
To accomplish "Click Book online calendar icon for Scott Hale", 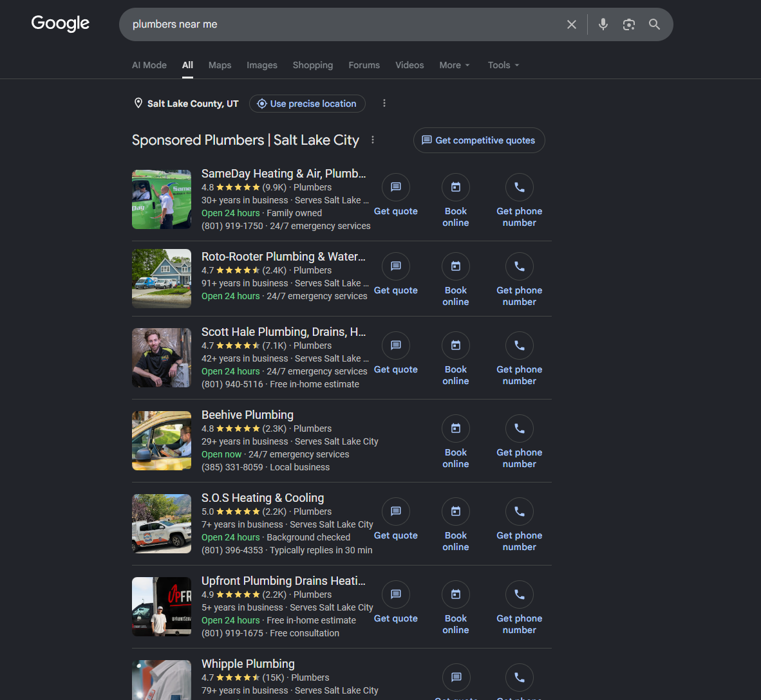I will (455, 345).
